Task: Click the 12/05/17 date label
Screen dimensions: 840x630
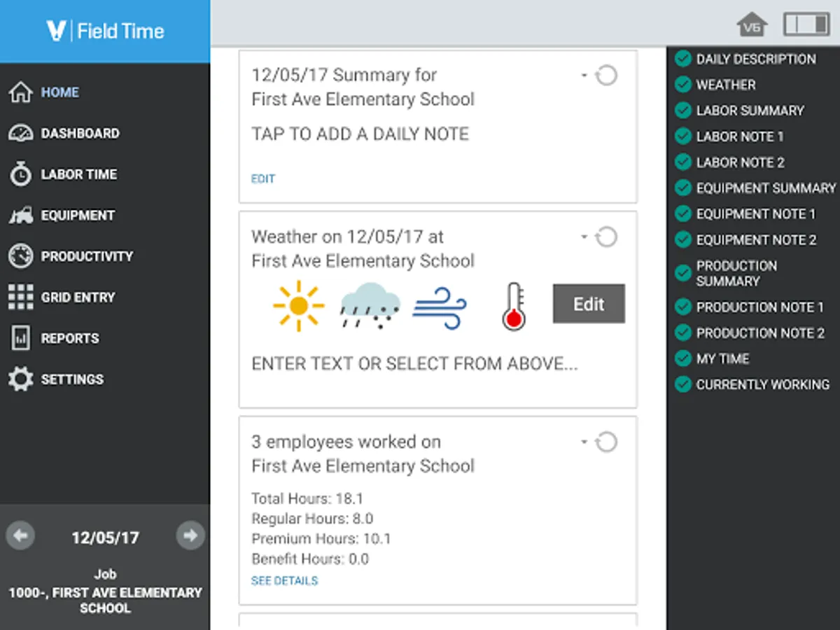Action: click(x=105, y=538)
